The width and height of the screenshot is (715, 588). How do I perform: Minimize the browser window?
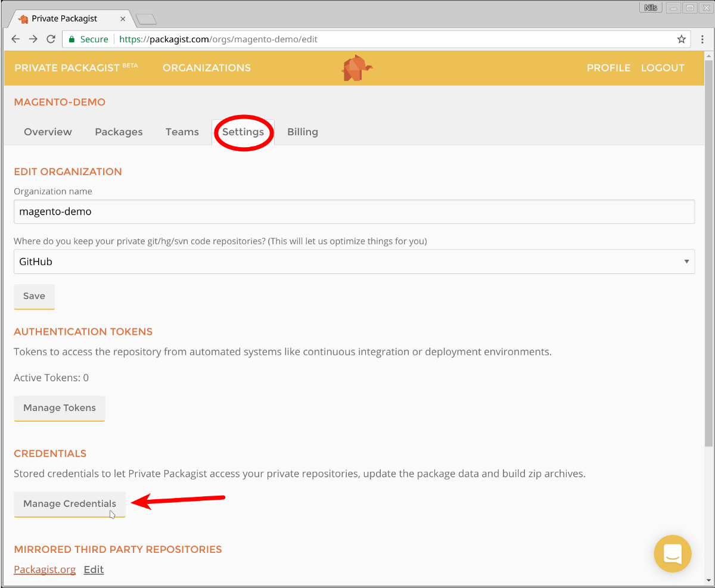pyautogui.click(x=674, y=8)
